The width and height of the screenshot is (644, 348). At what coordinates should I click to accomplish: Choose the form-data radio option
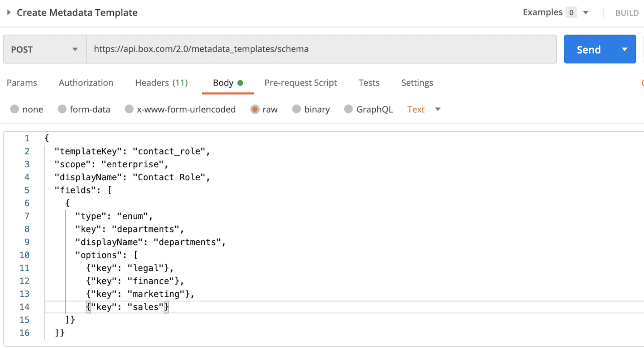62,109
